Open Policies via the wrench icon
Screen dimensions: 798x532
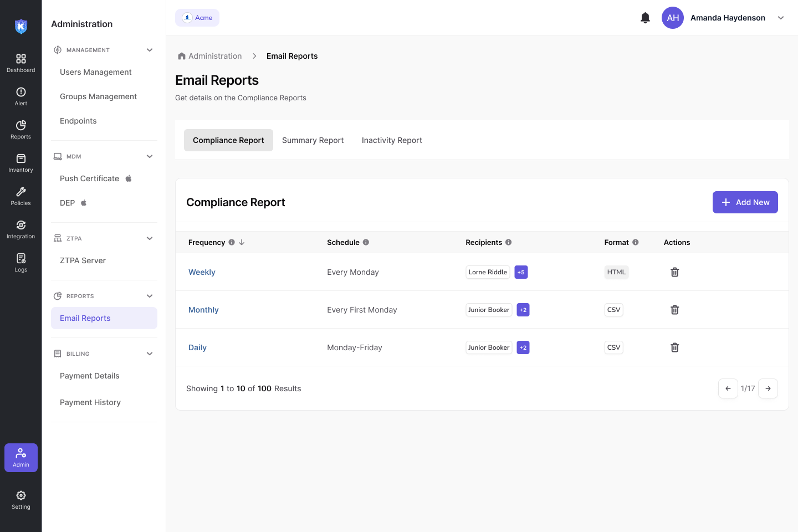coord(21,192)
